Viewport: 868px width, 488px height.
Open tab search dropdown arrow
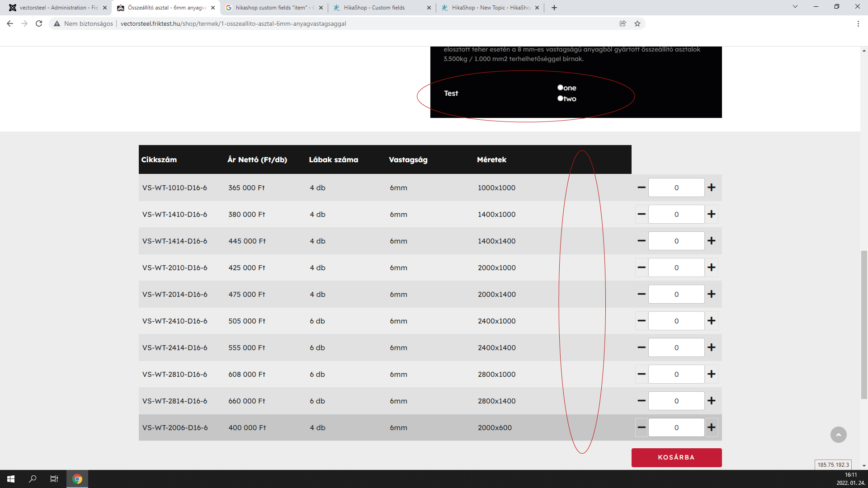[795, 7]
